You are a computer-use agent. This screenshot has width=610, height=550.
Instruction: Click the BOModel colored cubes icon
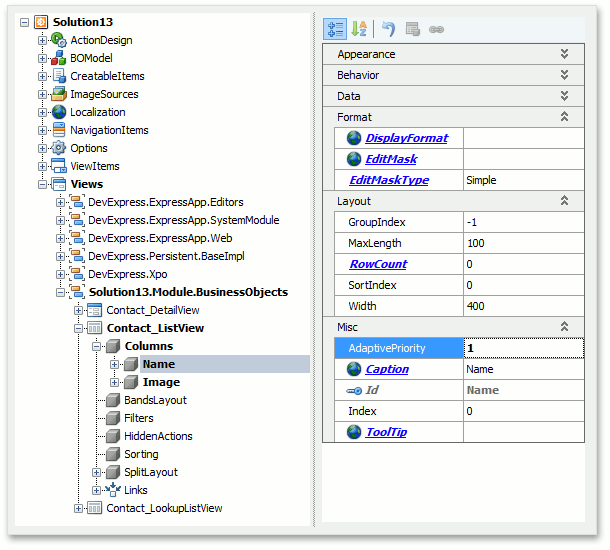click(59, 58)
